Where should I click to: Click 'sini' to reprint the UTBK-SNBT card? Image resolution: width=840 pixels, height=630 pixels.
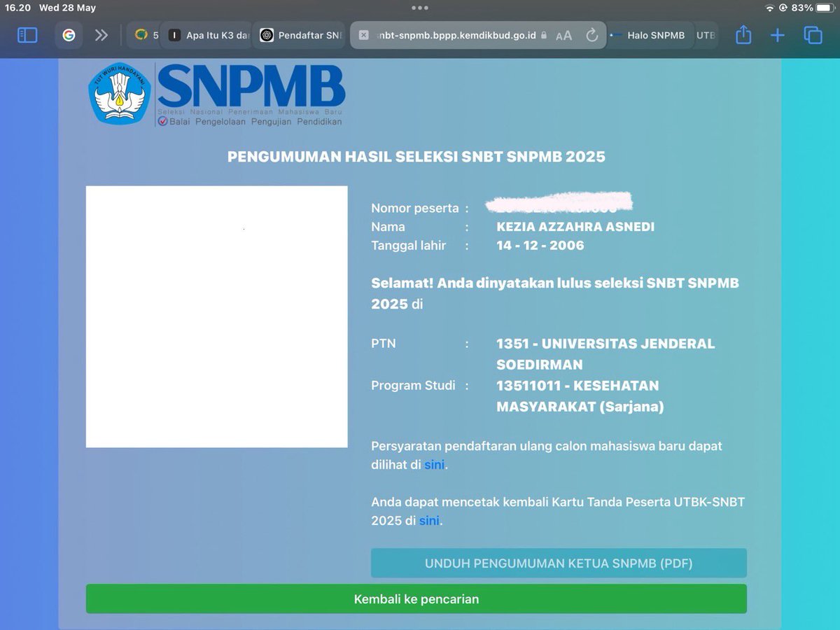tap(429, 521)
